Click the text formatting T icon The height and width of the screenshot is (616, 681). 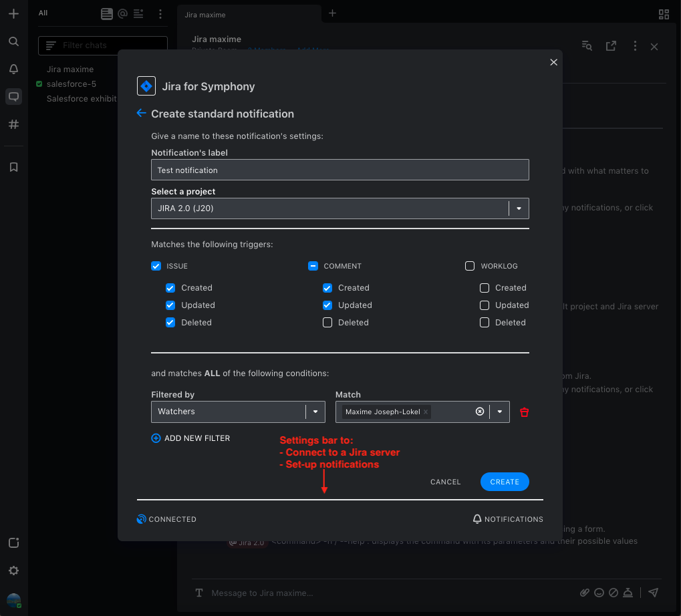coord(199,593)
